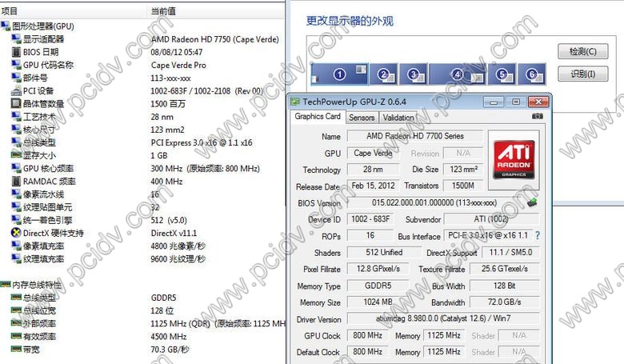This screenshot has height=364, width=624.
Task: Select the value AMD Radeon HD 7750 (Cape Verde)
Action: click(215, 39)
